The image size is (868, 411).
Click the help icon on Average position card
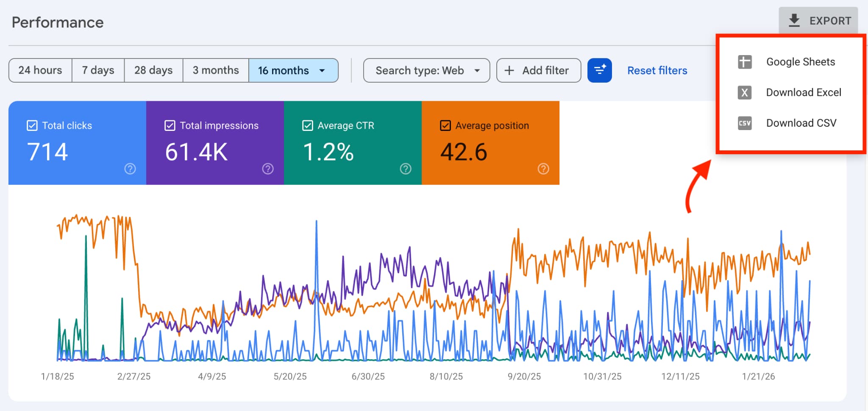point(543,169)
